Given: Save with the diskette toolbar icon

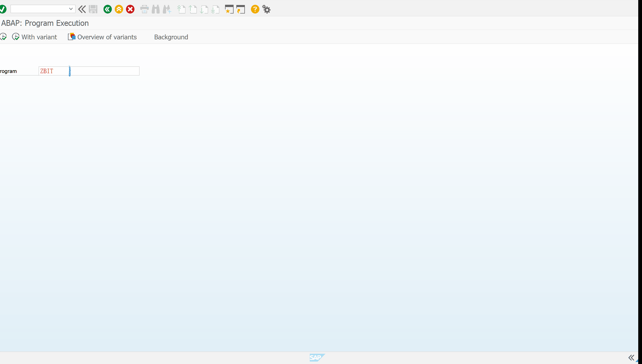Looking at the screenshot, I should [93, 9].
